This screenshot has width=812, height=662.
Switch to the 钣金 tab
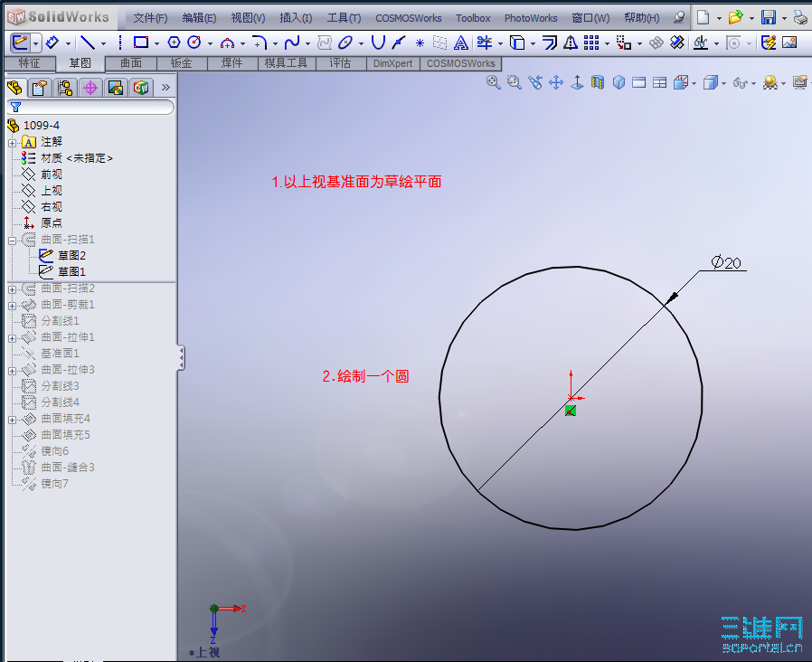[181, 63]
